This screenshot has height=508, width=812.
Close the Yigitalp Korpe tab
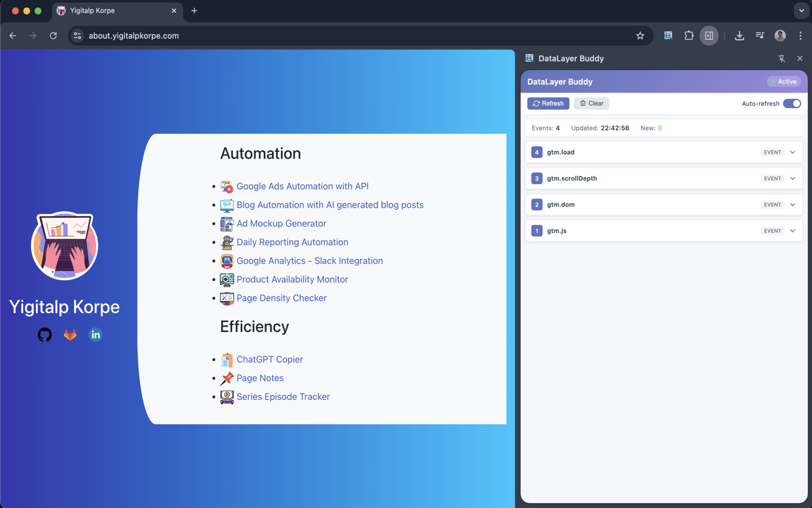pos(174,11)
